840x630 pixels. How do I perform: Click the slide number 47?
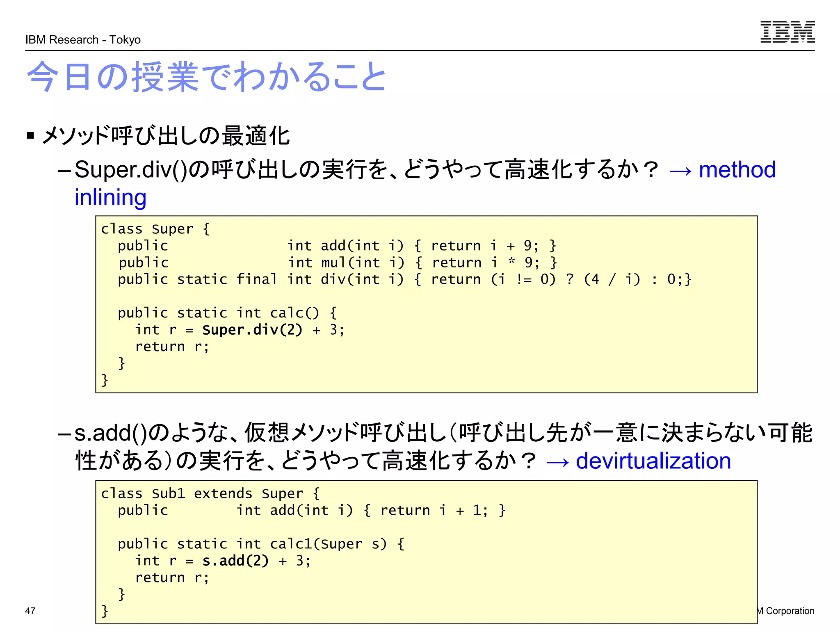click(30, 611)
